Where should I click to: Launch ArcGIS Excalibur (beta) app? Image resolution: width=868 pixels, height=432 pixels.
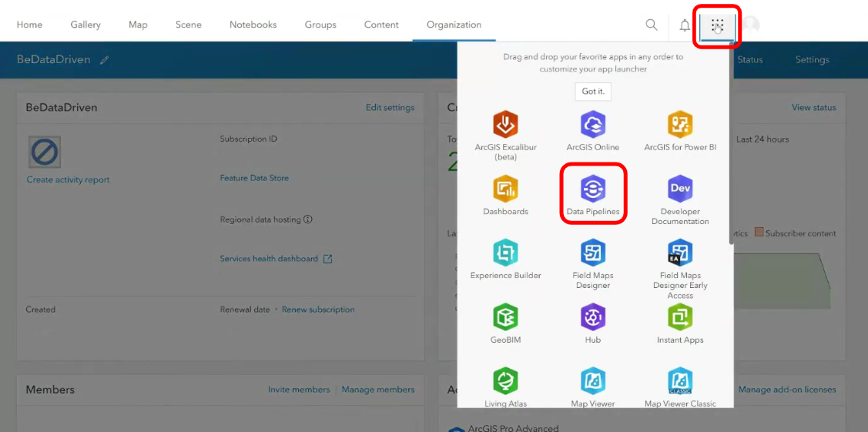[505, 136]
